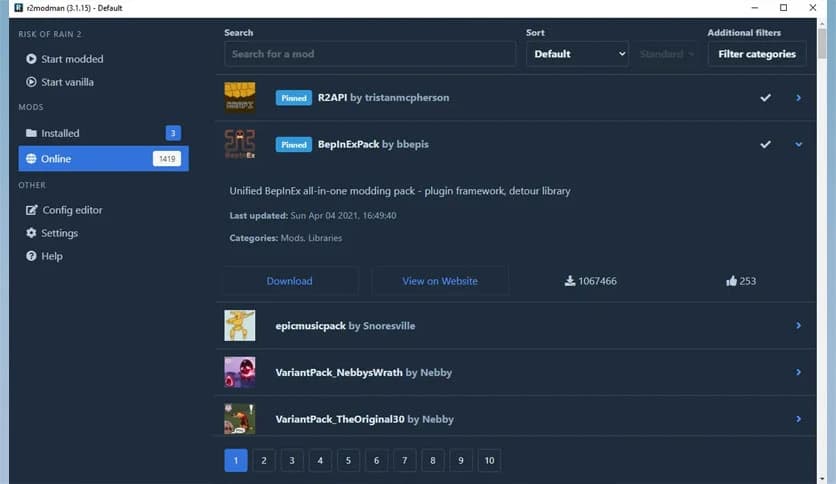The image size is (836, 484).
Task: Click the View on Website button
Action: (440, 281)
